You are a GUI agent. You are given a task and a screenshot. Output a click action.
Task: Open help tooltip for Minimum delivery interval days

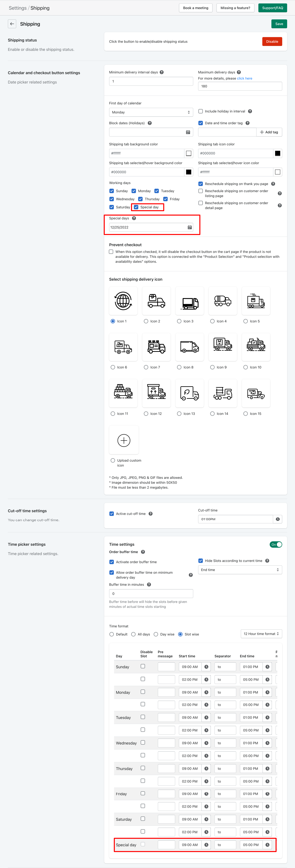point(162,72)
